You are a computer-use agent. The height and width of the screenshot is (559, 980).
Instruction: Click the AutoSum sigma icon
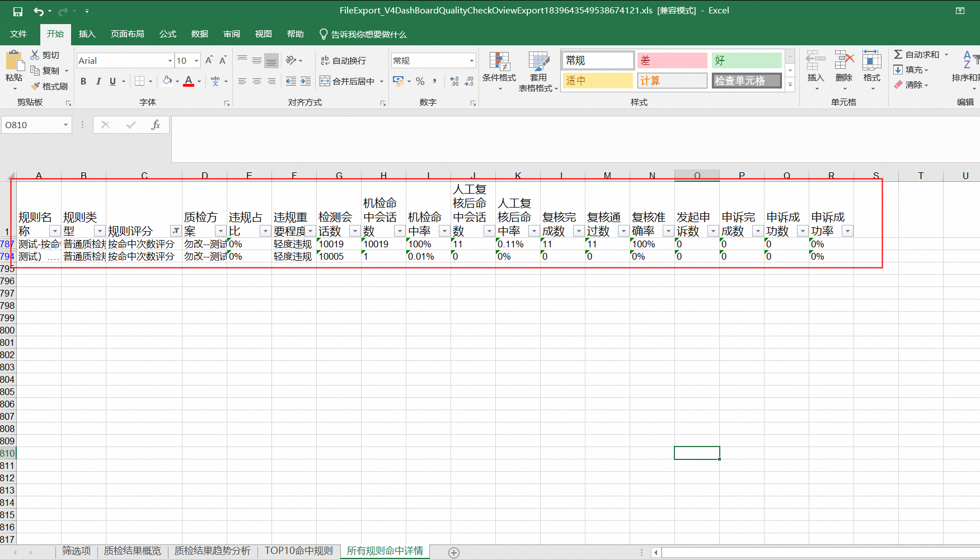tap(898, 54)
